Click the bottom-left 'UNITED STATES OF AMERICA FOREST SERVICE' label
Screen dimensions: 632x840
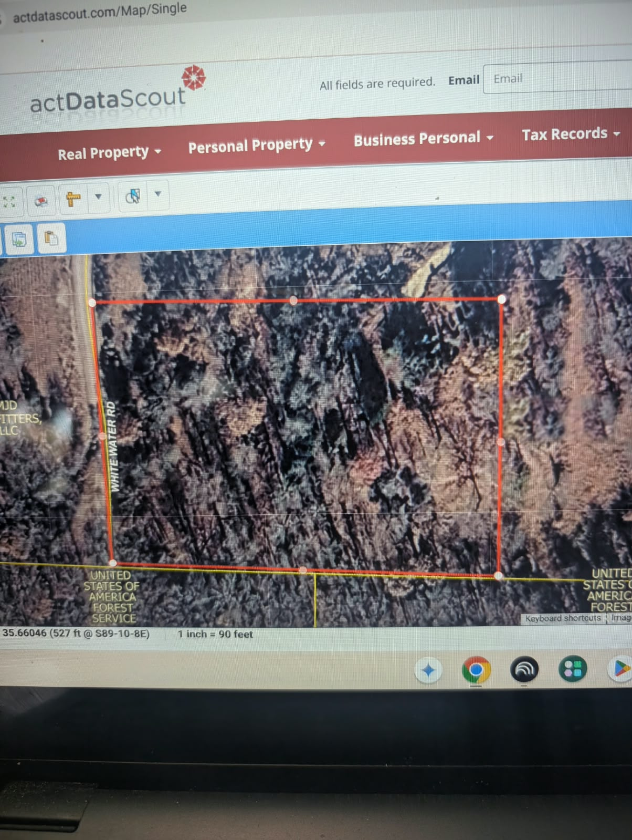pyautogui.click(x=112, y=597)
